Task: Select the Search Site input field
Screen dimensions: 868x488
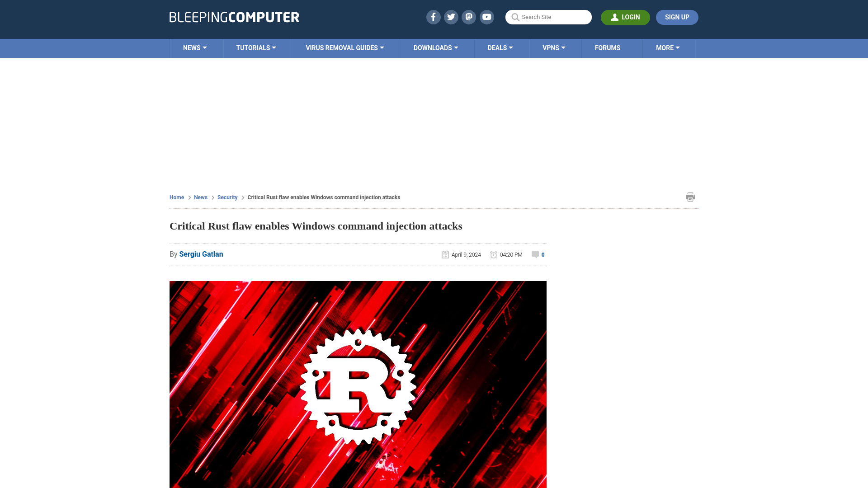Action: click(548, 17)
